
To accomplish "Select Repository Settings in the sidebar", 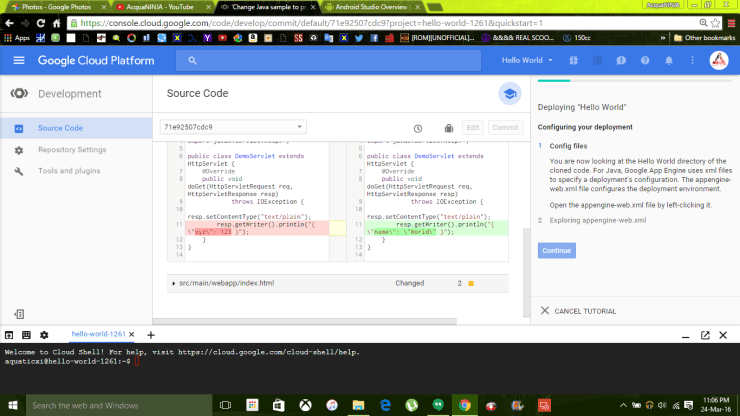I will (71, 150).
